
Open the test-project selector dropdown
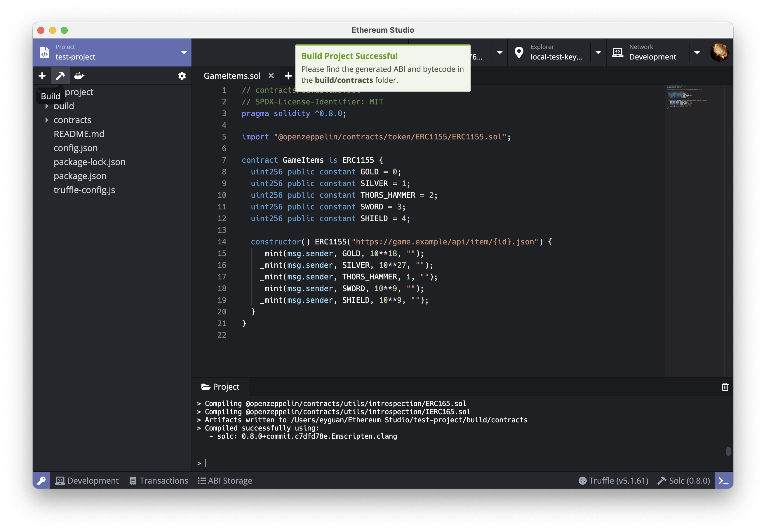(184, 53)
